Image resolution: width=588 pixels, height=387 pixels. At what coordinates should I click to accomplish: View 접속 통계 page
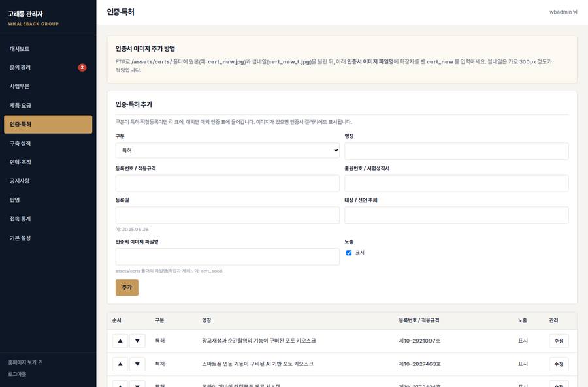point(48,219)
